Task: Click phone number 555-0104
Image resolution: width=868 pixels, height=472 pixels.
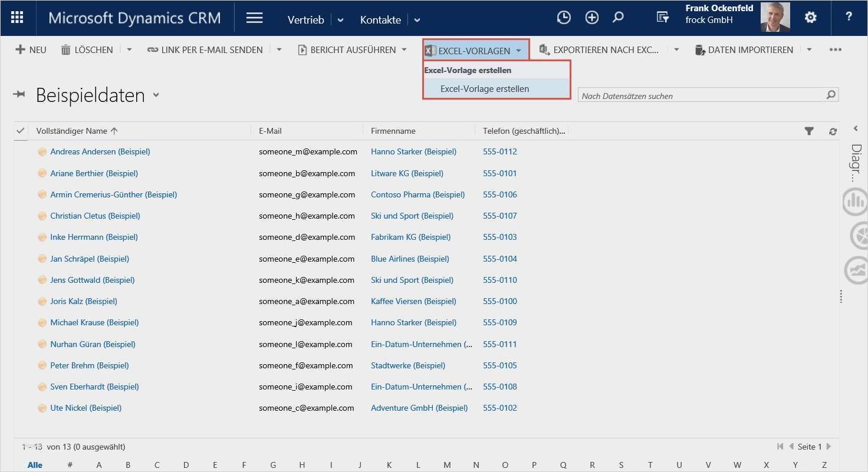Action: pyautogui.click(x=500, y=259)
